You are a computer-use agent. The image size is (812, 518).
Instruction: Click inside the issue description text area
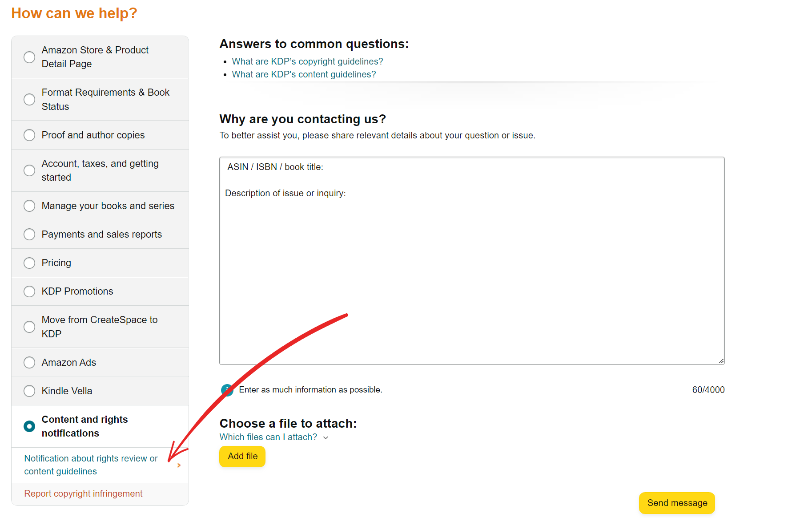click(x=472, y=261)
